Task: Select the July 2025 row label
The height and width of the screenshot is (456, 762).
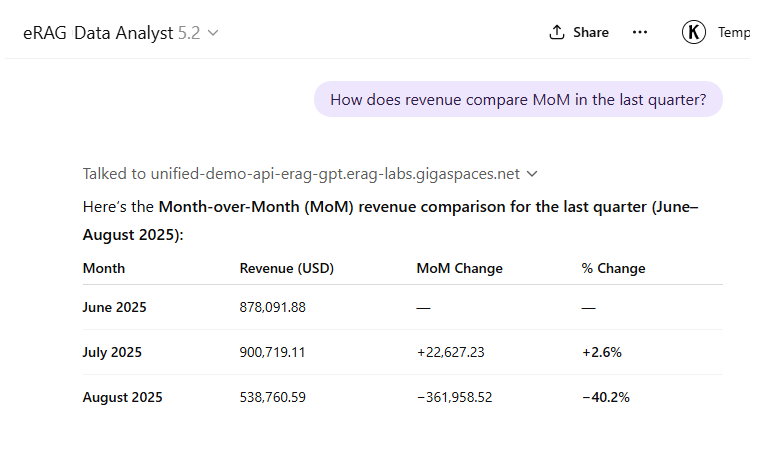Action: 112,352
